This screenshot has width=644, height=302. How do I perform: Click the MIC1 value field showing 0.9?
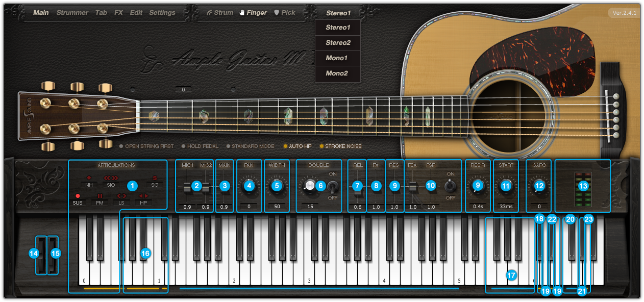[x=187, y=207]
